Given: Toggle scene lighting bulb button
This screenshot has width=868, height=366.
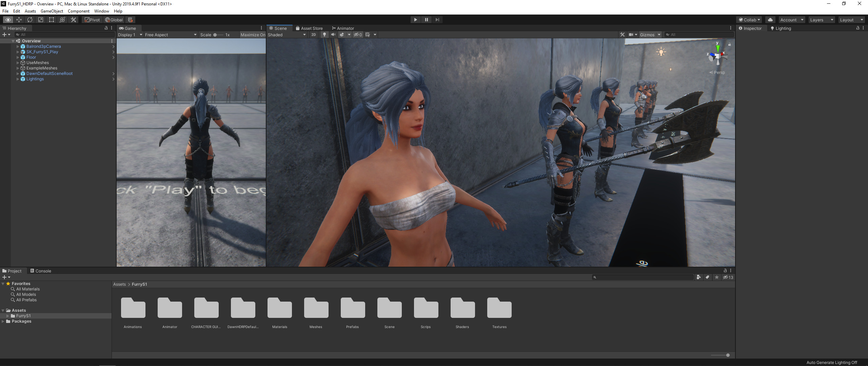Looking at the screenshot, I should tap(324, 35).
